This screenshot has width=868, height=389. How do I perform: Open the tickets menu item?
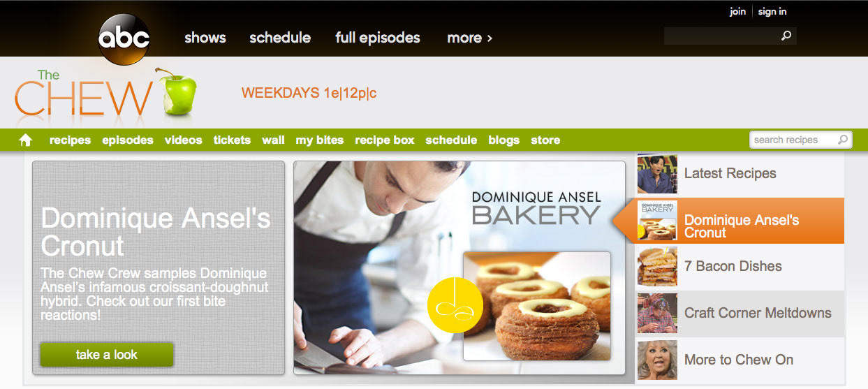(232, 140)
